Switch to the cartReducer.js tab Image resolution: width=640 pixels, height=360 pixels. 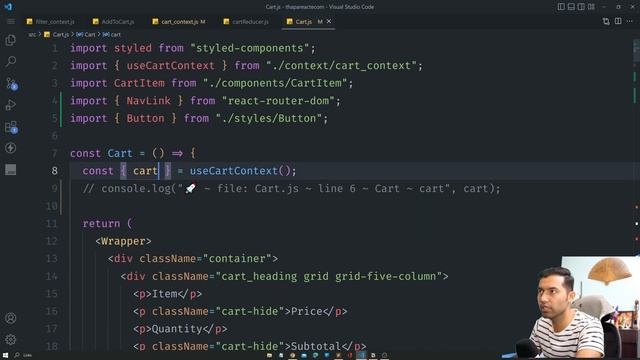pyautogui.click(x=246, y=22)
